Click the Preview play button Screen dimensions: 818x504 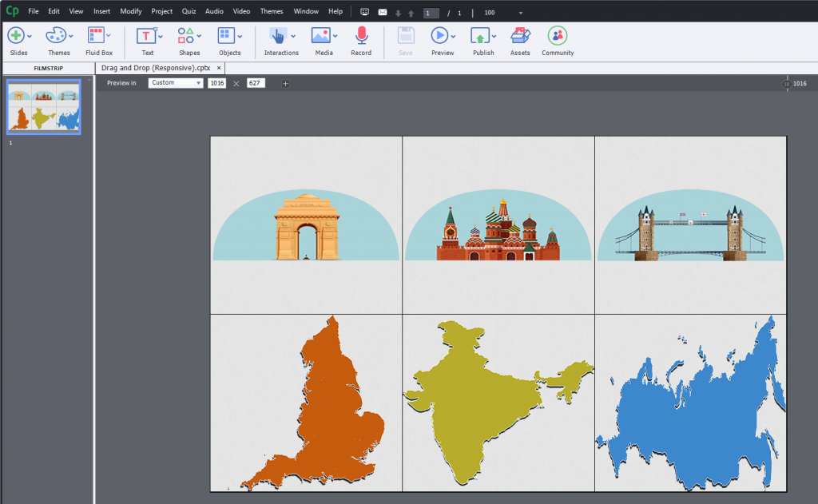point(439,36)
